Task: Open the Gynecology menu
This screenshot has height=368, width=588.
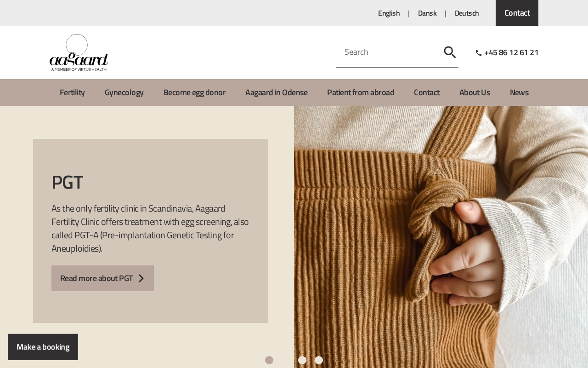Action: [x=124, y=92]
